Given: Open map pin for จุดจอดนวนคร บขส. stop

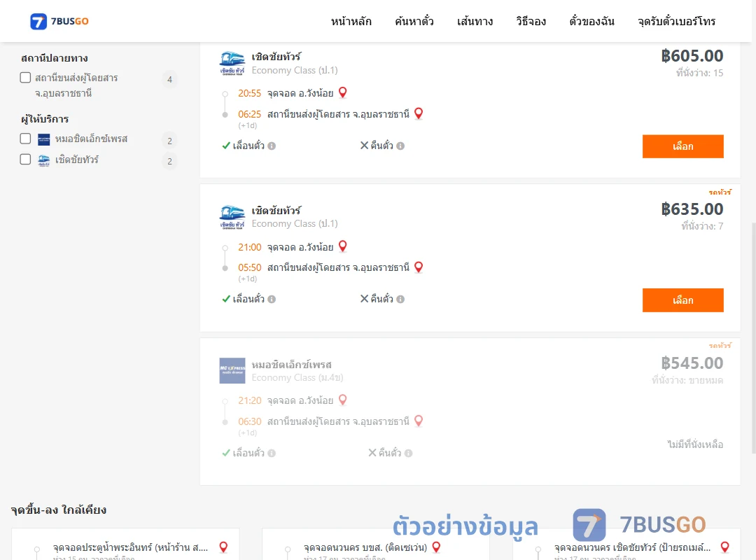Looking at the screenshot, I should tap(436, 547).
